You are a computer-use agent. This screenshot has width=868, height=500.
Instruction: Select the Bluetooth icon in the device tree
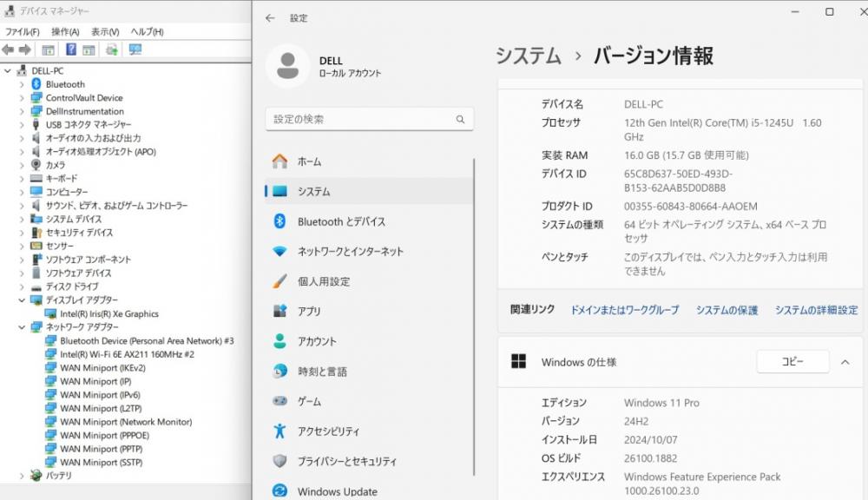pyautogui.click(x=36, y=84)
